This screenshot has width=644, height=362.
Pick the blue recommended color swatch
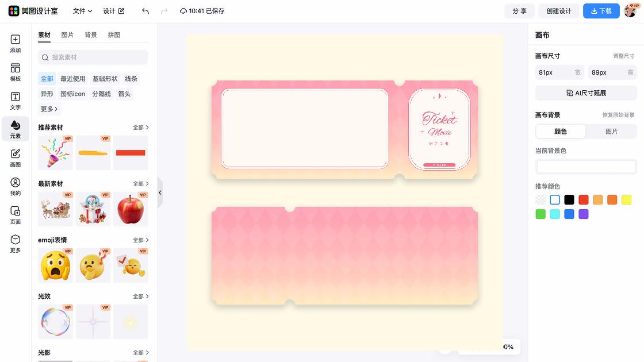(x=569, y=214)
